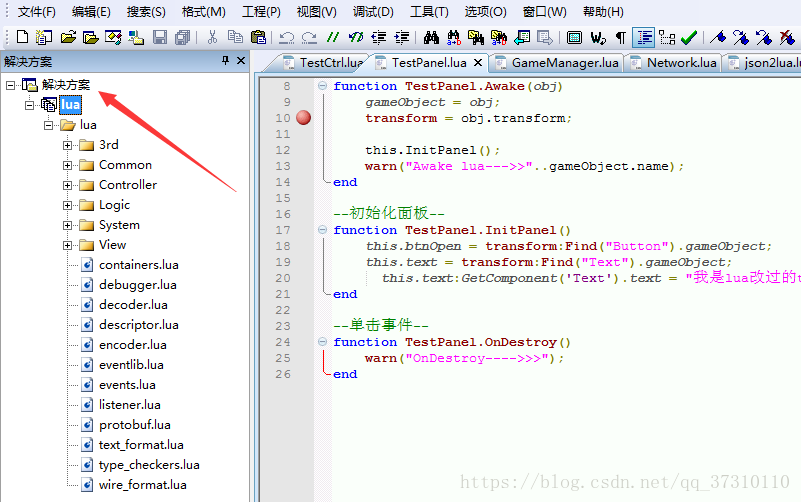Viewport: 801px width, 502px height.
Task: Fold the TestPanel.Awake function
Action: click(x=322, y=86)
